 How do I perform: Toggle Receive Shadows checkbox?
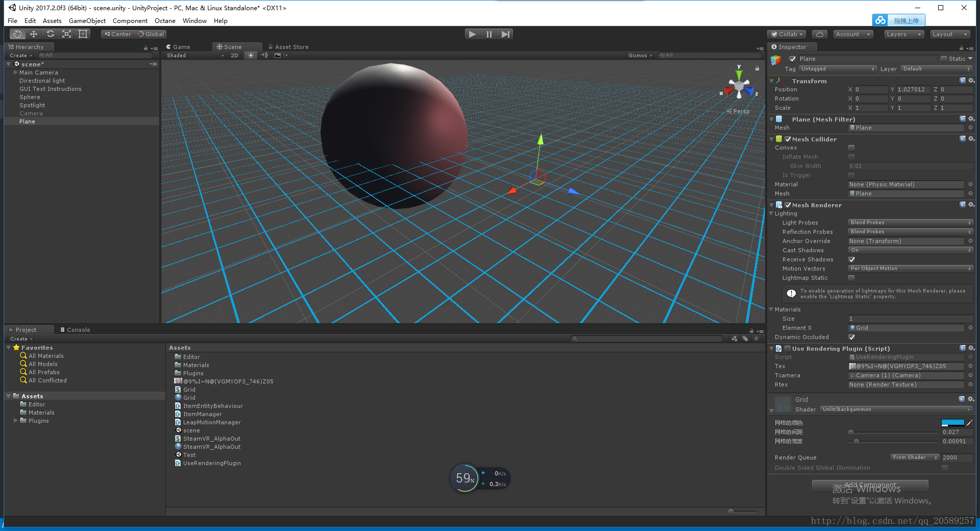pos(851,259)
